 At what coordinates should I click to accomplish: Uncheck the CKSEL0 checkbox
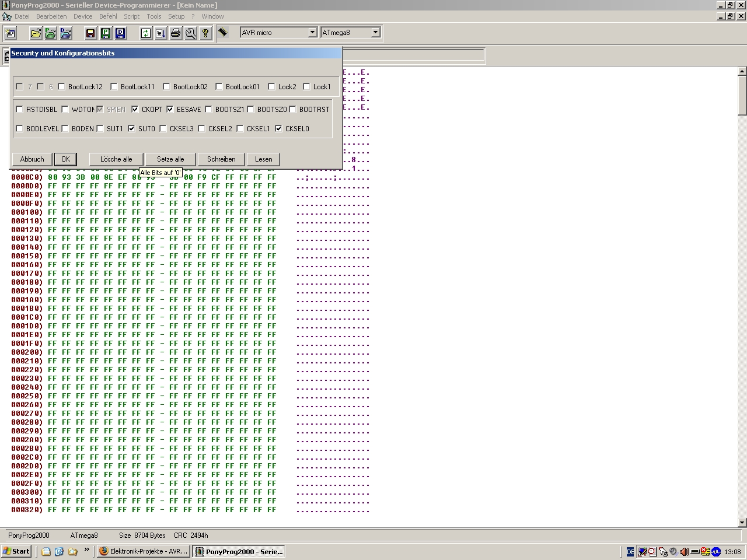pos(278,128)
